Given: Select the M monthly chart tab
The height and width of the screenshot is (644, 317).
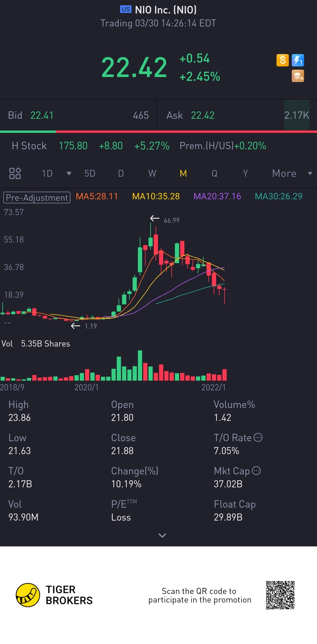Looking at the screenshot, I should coord(183,173).
